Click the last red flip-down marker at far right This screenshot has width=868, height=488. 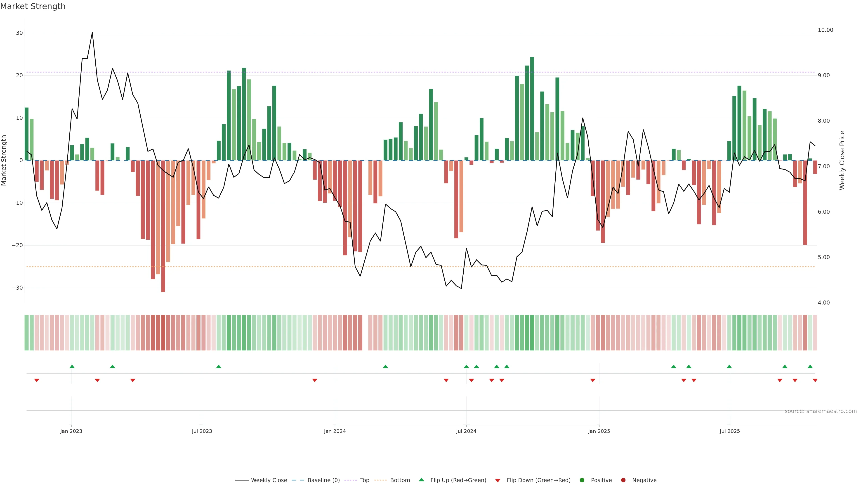pyautogui.click(x=815, y=380)
